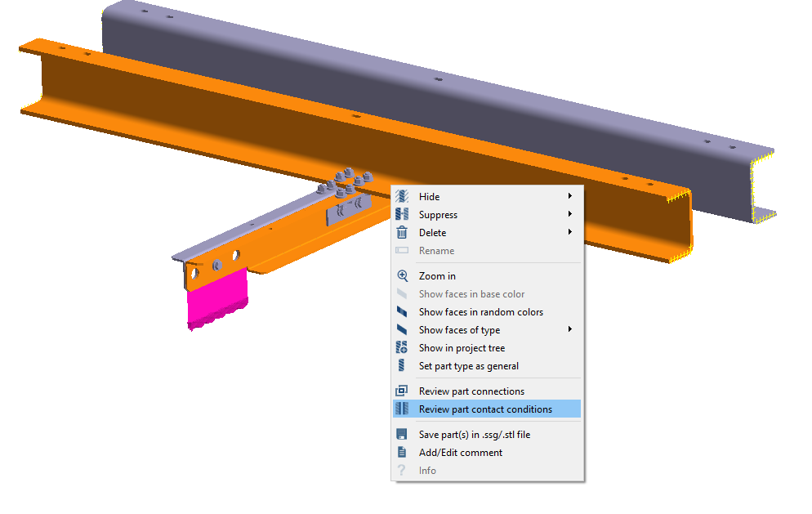Viewport: 812px width, 514px height.
Task: Open Review part contact conditions
Action: [487, 409]
